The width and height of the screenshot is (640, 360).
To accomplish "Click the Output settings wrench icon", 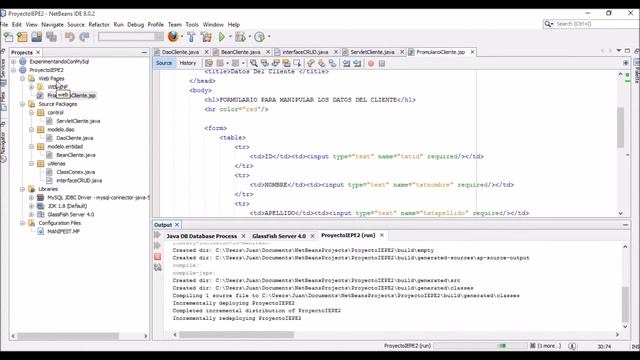I will coord(158,267).
